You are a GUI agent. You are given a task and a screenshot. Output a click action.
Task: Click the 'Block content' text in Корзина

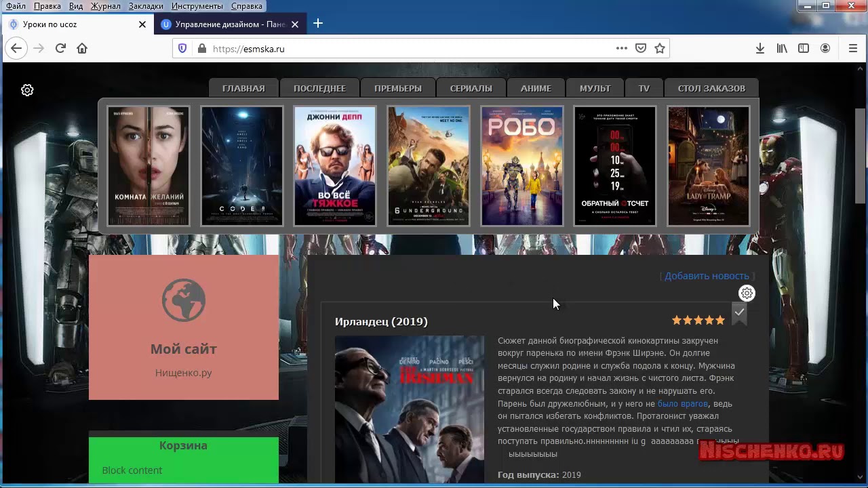click(x=132, y=470)
